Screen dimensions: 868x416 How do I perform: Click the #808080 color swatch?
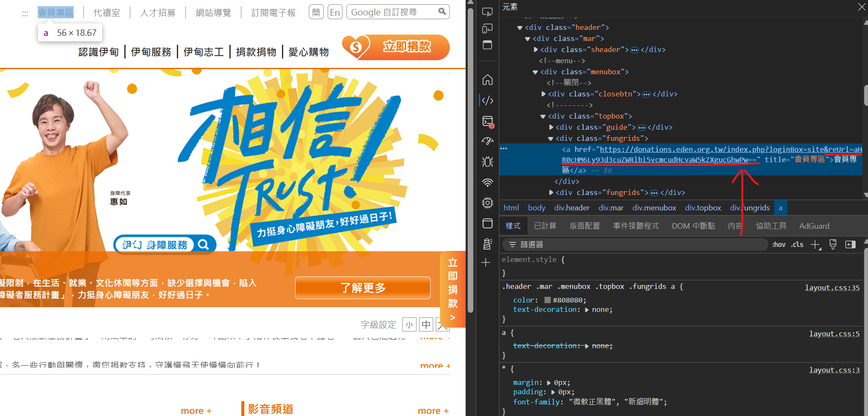(x=548, y=300)
